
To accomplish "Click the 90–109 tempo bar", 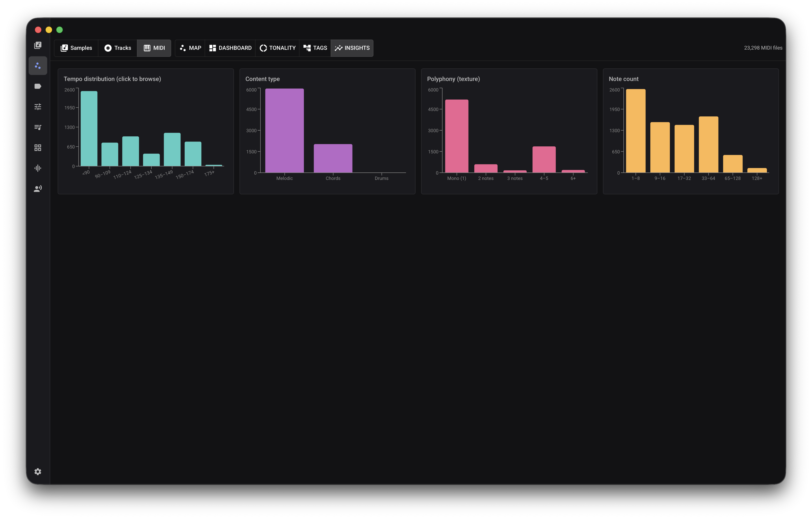I will [110, 154].
